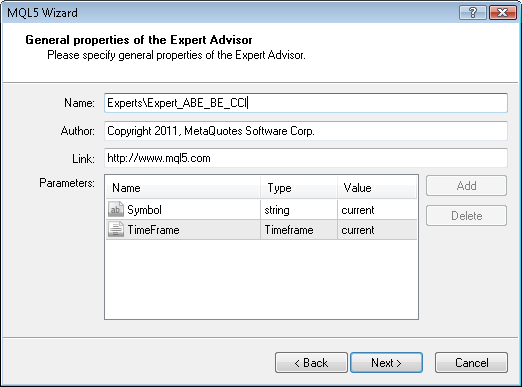Click the Type column header
The width and height of the screenshot is (522, 387).
(x=299, y=188)
